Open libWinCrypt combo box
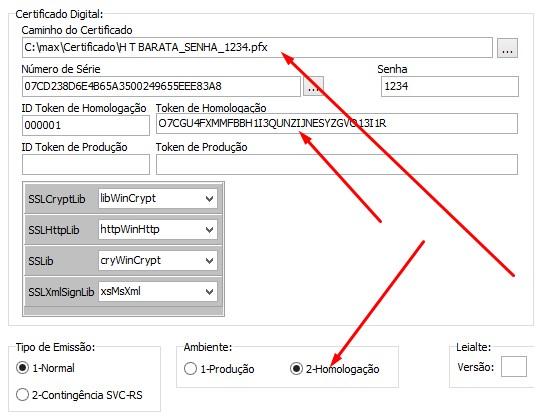This screenshot has width=543, height=416. pyautogui.click(x=158, y=199)
